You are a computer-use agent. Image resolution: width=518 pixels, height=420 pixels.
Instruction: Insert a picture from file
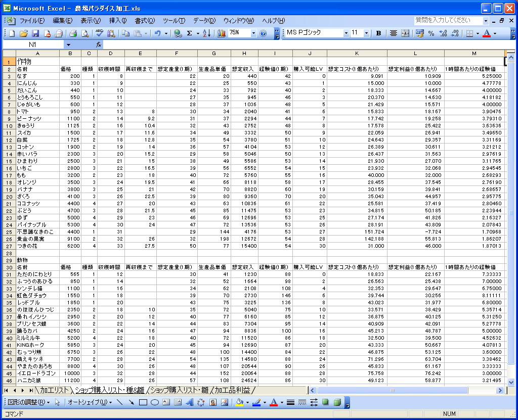coord(225,402)
